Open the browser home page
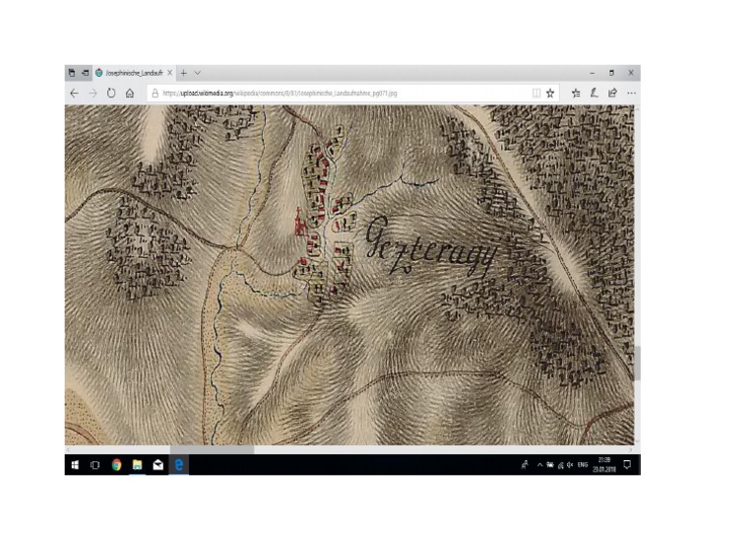The width and height of the screenshot is (756, 535). coord(130,93)
